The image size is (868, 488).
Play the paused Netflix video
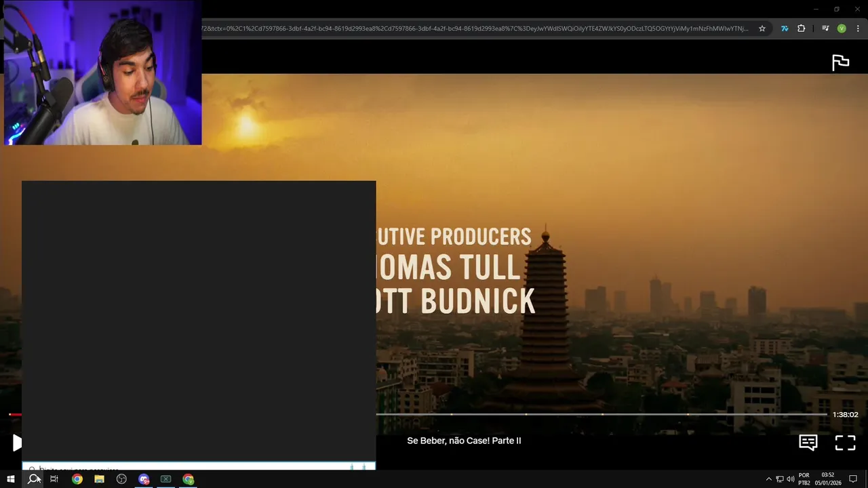pos(17,443)
